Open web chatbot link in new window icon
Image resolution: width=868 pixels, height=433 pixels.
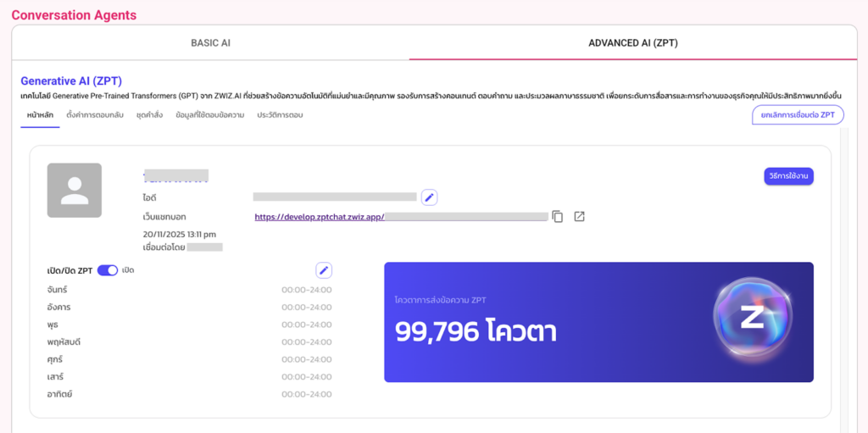click(579, 216)
